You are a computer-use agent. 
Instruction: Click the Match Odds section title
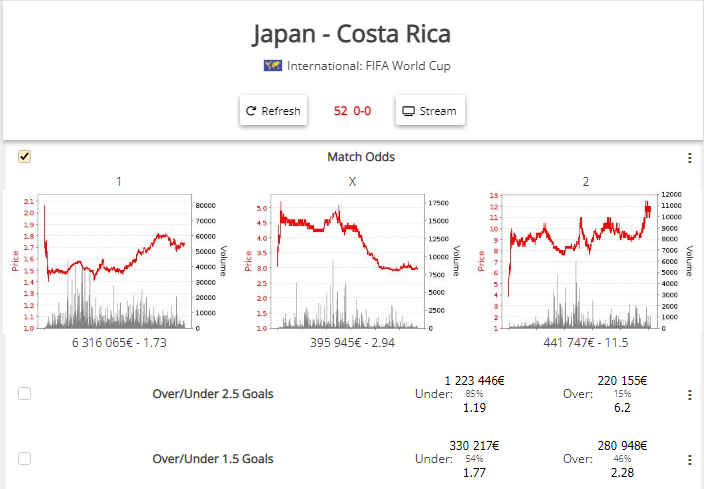[x=360, y=157]
